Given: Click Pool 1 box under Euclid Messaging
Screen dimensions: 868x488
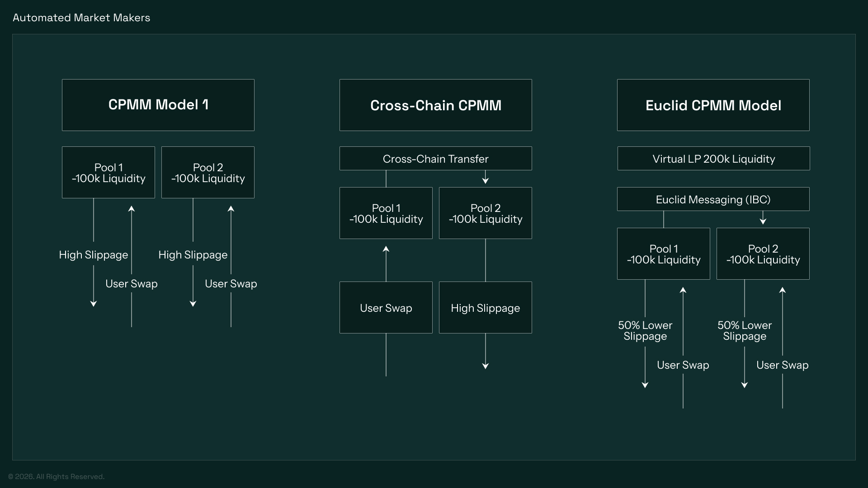Looking at the screenshot, I should coord(663,254).
